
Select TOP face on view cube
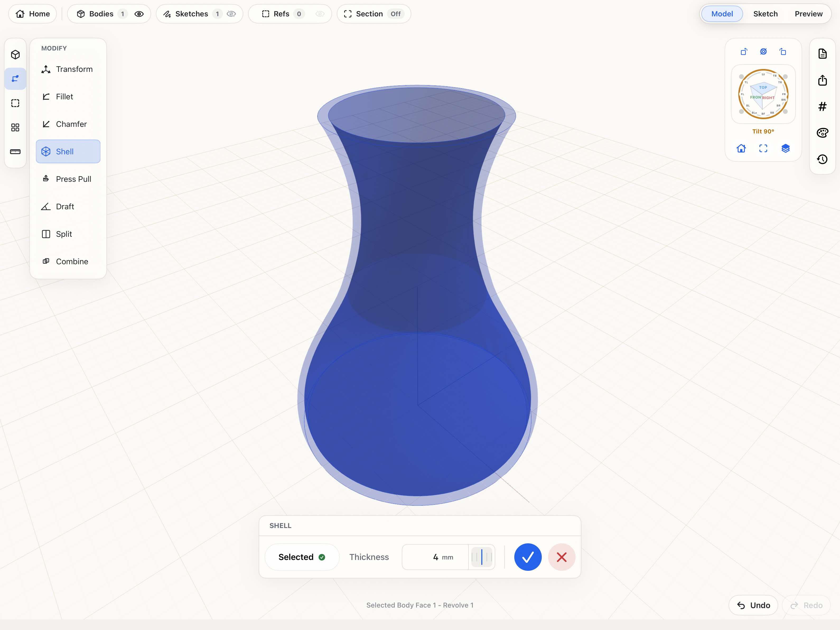[763, 87]
